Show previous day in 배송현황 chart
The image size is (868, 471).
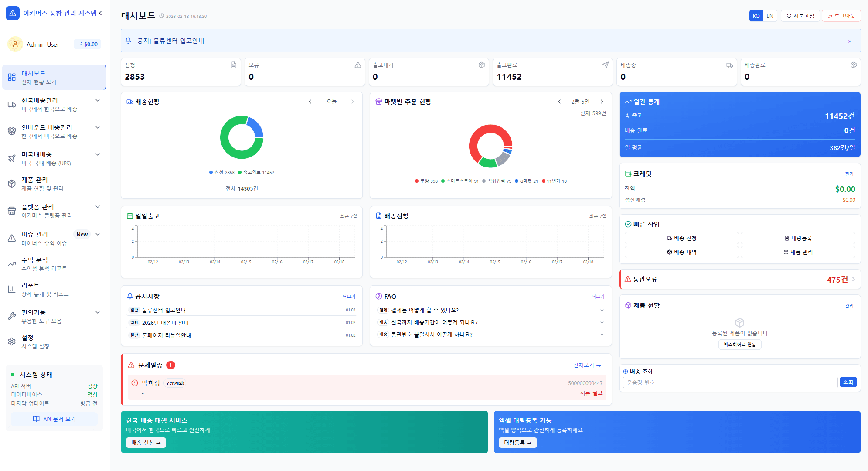click(x=310, y=102)
